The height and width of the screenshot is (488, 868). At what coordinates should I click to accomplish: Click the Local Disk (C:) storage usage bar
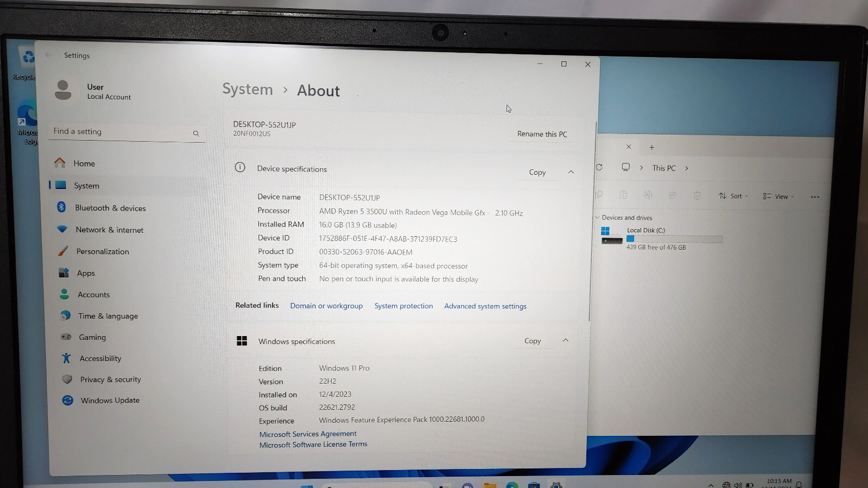[x=674, y=239]
